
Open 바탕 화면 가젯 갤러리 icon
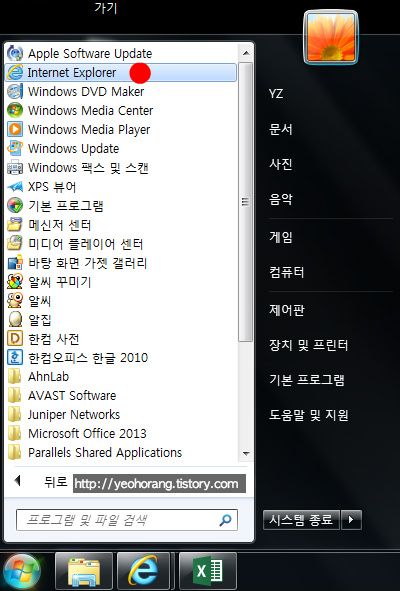tap(15, 263)
